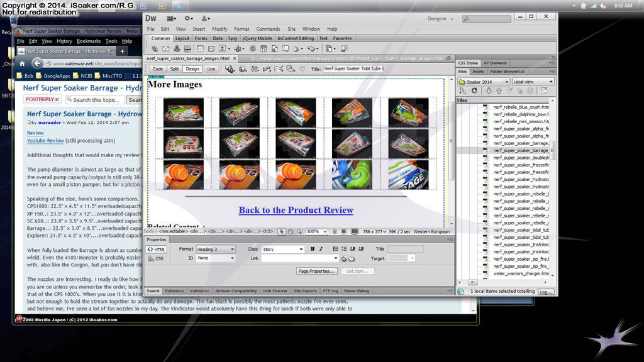
Task: Select water_warriors_charger.htm in Files panel
Action: [520, 274]
